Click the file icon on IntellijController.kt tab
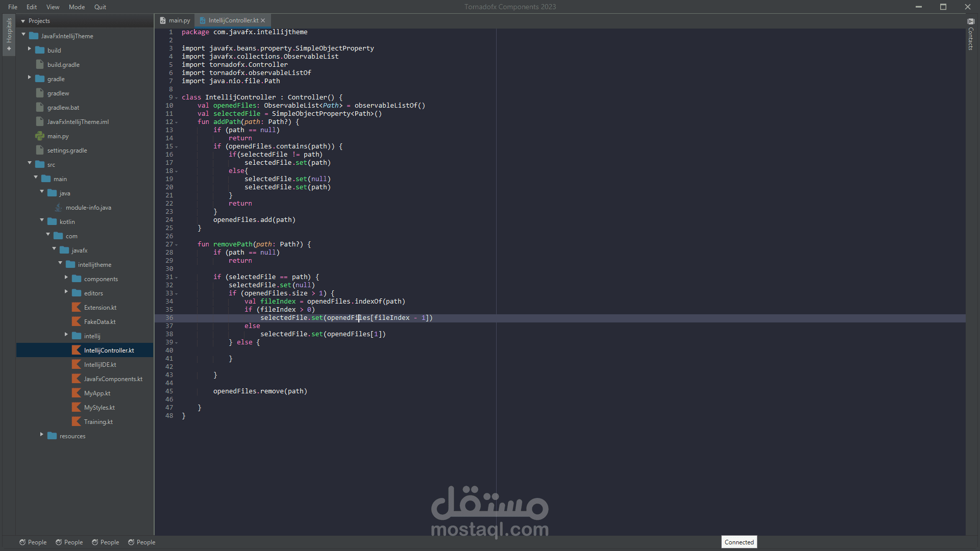 [203, 20]
